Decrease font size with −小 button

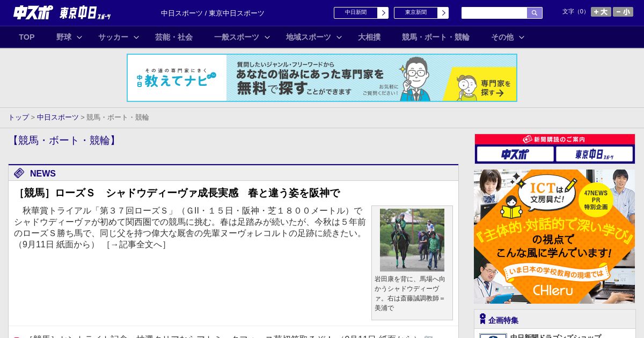pyautogui.click(x=623, y=12)
